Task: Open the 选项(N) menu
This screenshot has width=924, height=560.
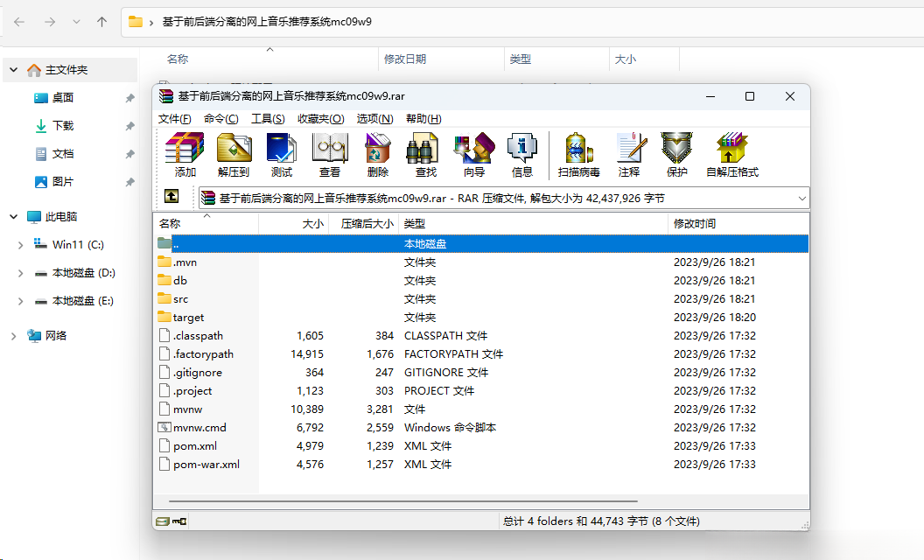Action: [x=374, y=119]
